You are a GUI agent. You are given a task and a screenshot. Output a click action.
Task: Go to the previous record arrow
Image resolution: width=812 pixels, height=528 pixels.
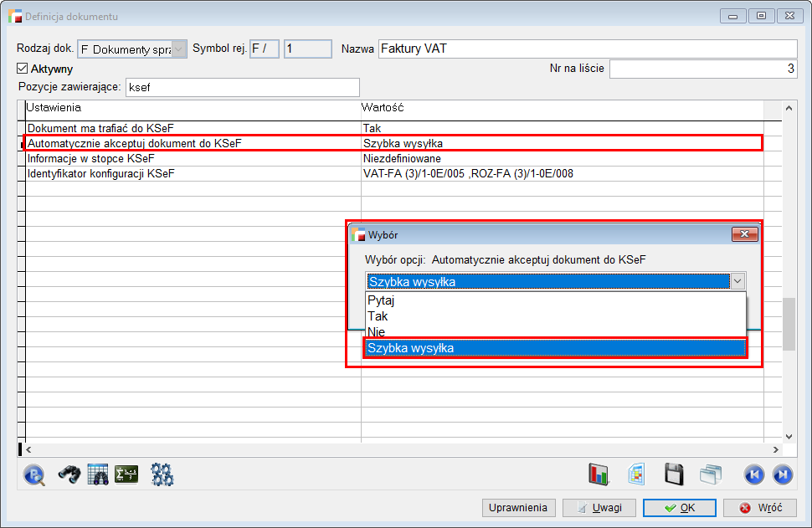[x=754, y=474]
